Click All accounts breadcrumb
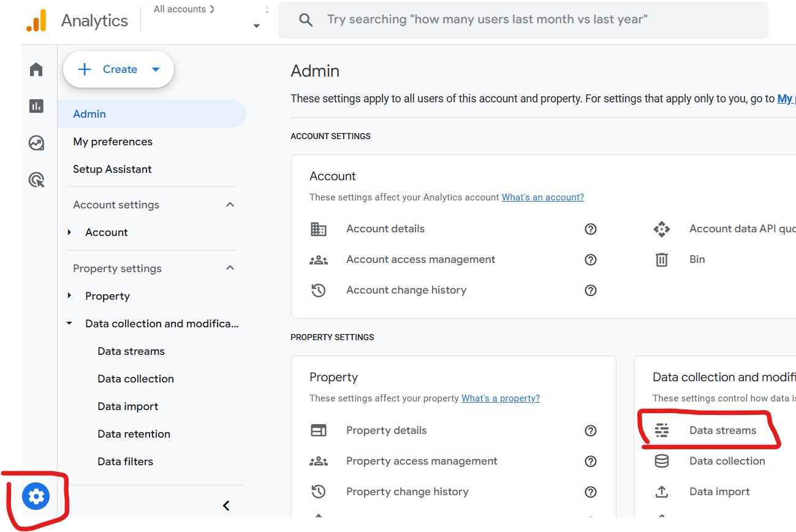 [x=184, y=9]
